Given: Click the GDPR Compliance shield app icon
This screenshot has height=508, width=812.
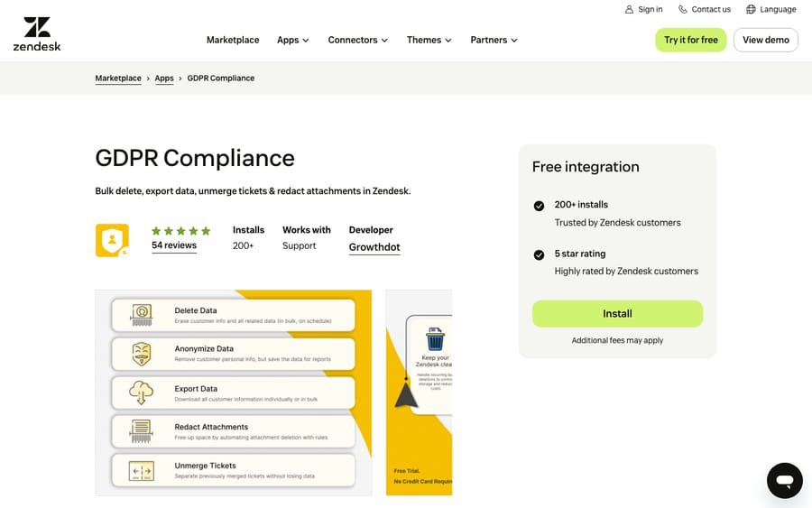Looking at the screenshot, I should [112, 240].
